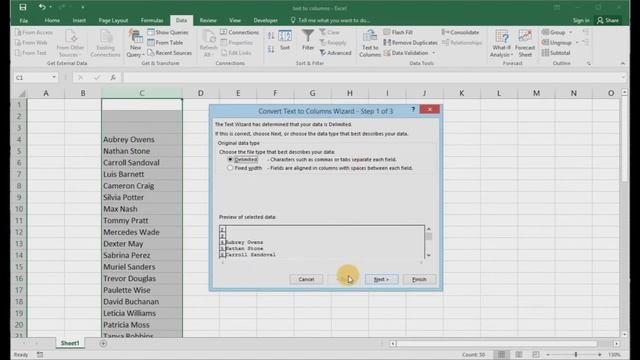Open What-If Analysis
This screenshot has width=640, height=360.
501,43
